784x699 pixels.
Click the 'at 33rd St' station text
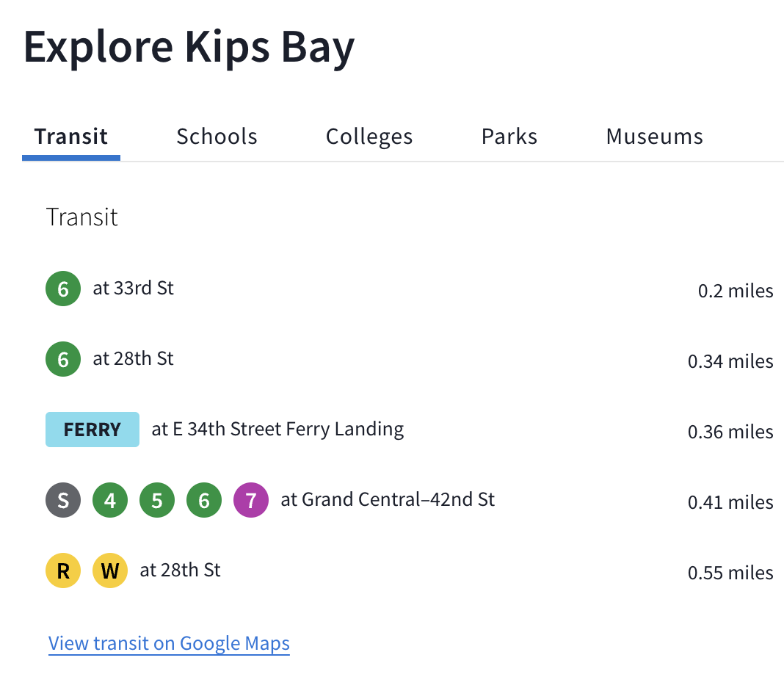point(133,288)
